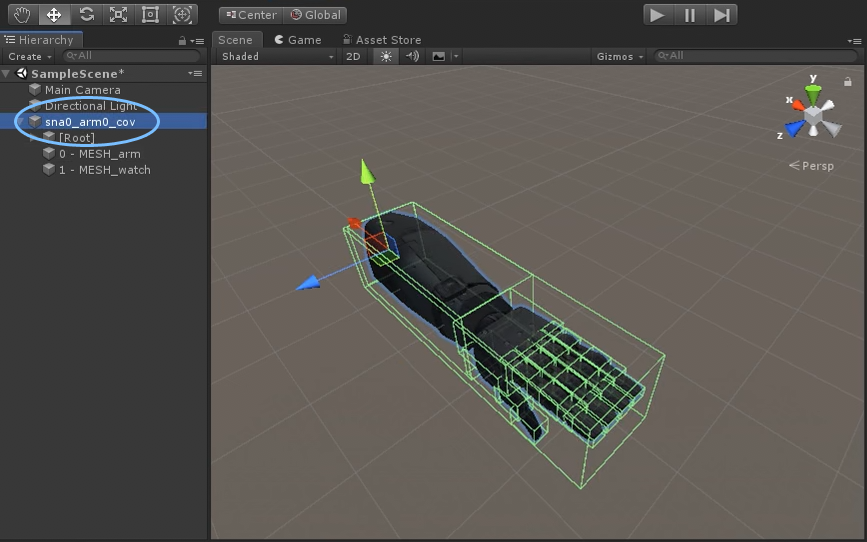Select the combined Transform tool
This screenshot has height=542, width=867.
point(182,14)
